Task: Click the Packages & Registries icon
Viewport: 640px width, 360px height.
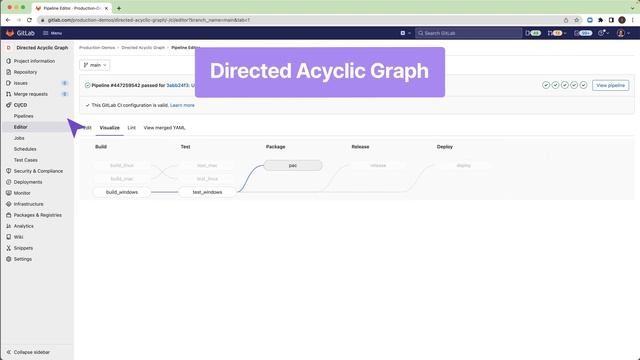Action: pos(9,215)
